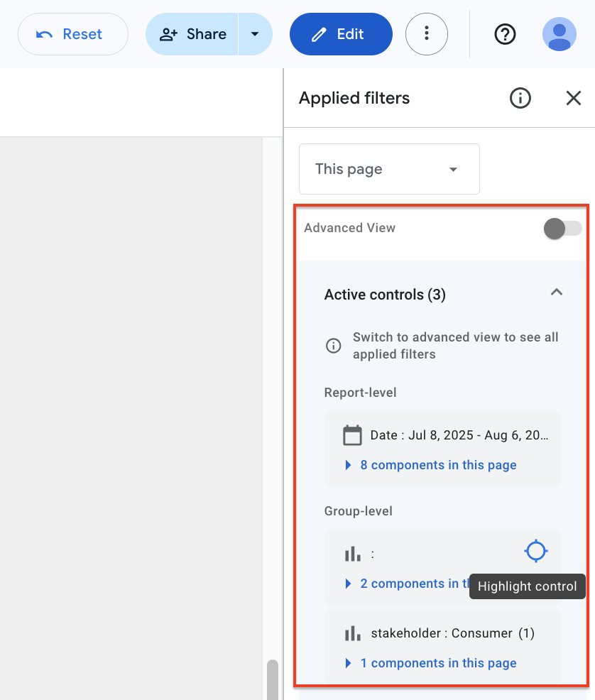Close the Applied filters panel
The height and width of the screenshot is (700, 595).
tap(574, 98)
